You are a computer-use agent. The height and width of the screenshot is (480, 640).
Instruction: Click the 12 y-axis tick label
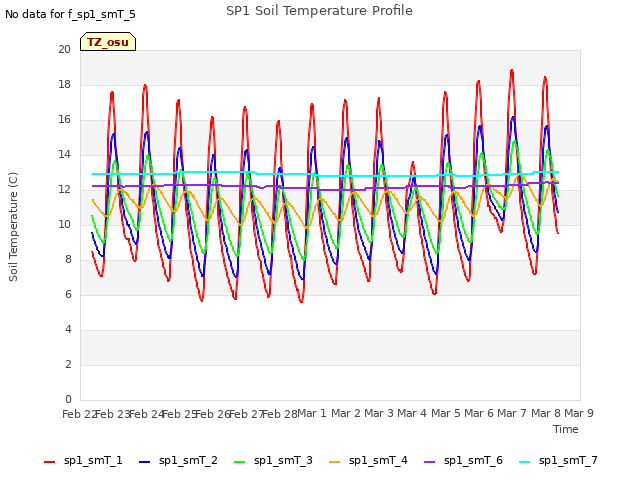pos(64,189)
